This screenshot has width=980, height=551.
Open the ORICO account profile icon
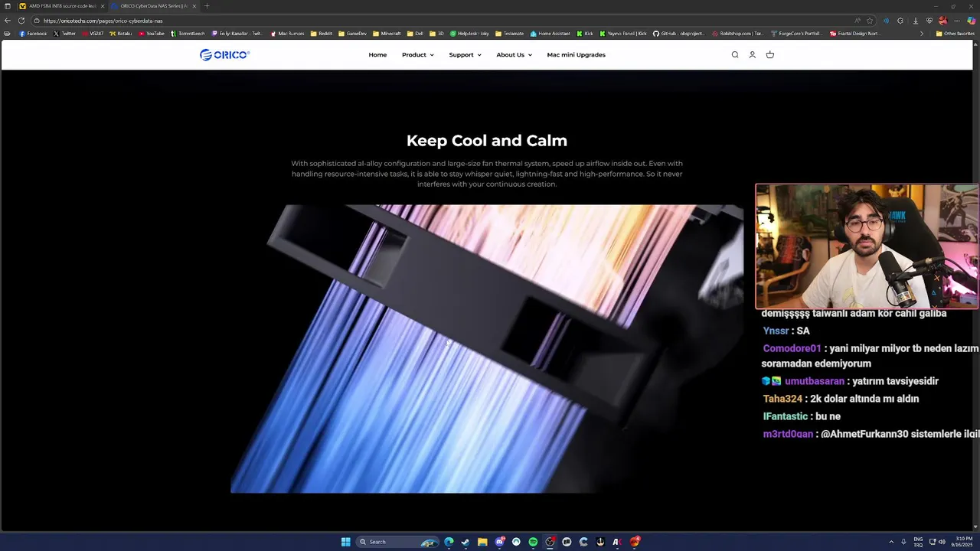[753, 54]
